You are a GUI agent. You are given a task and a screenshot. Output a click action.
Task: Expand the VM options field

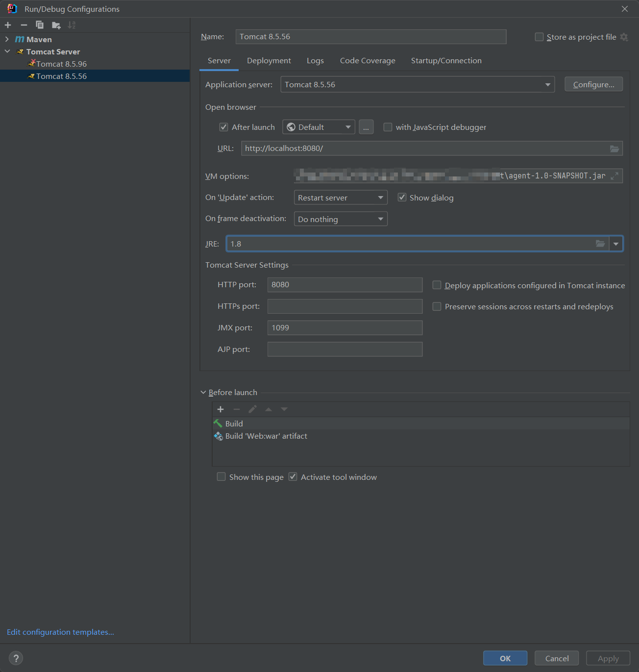(614, 176)
